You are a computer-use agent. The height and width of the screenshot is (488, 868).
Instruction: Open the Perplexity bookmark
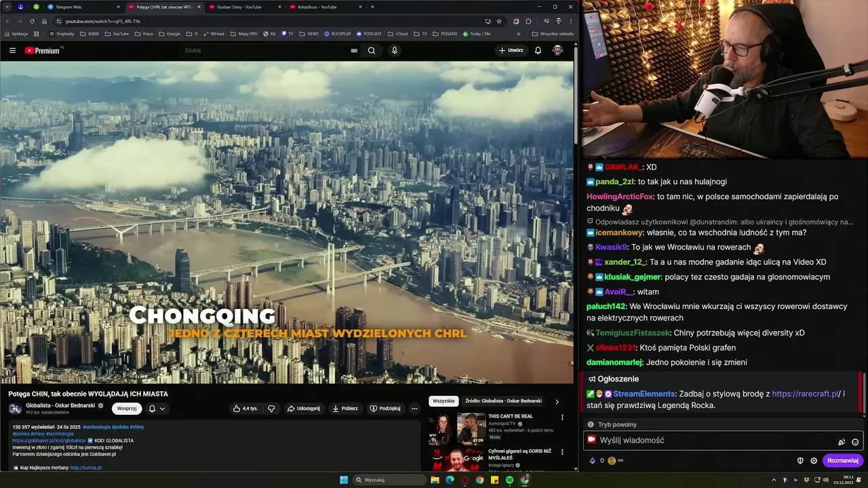(x=62, y=34)
